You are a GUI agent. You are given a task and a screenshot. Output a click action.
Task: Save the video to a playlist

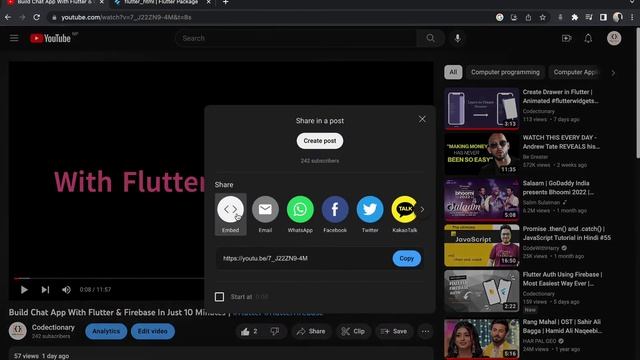[x=394, y=331]
